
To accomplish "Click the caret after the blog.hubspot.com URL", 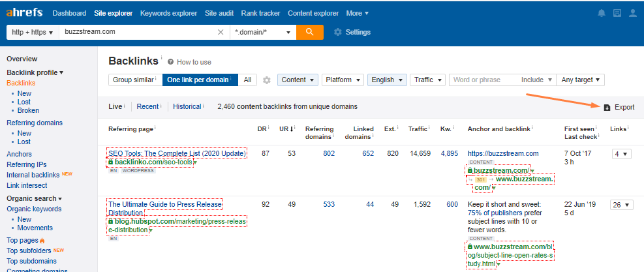I will click(151, 230).
